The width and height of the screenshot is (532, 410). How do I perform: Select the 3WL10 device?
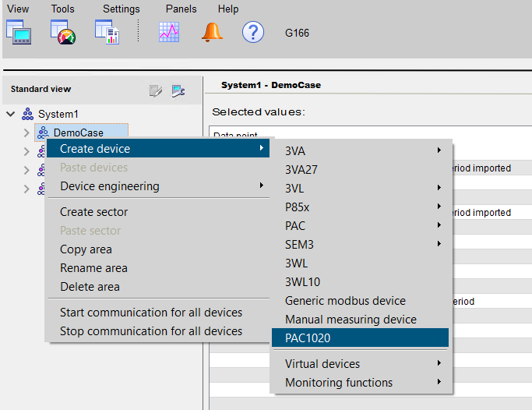361,281
